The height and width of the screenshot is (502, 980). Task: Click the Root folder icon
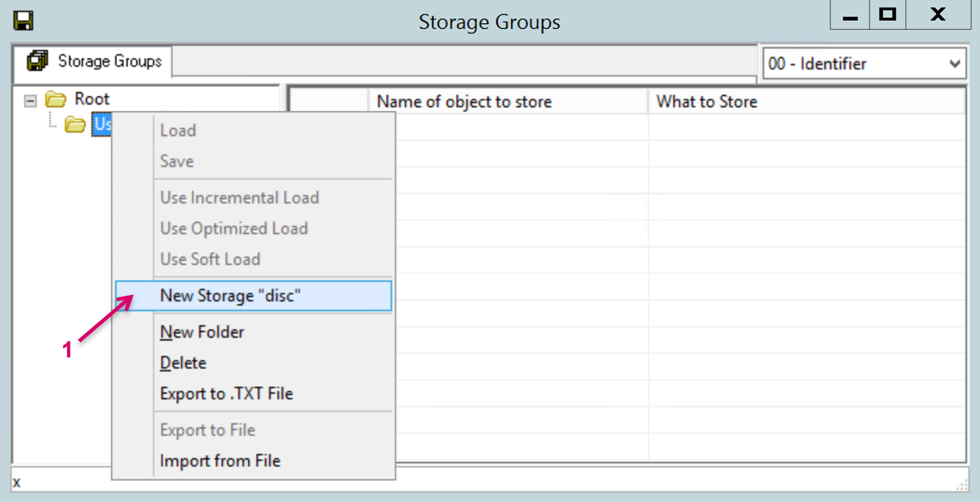click(x=55, y=99)
